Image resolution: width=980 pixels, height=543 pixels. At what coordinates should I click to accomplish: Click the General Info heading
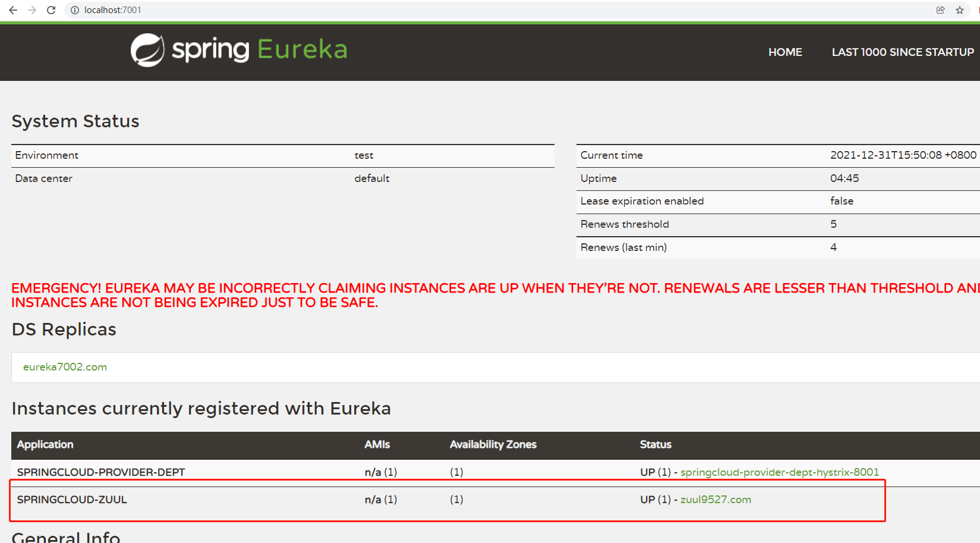pos(66,537)
